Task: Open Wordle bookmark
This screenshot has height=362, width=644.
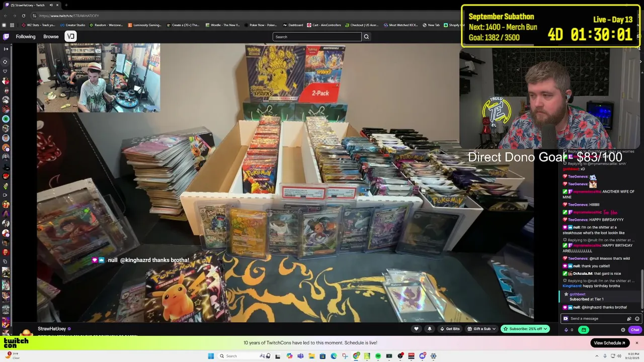Action: pyautogui.click(x=222, y=25)
